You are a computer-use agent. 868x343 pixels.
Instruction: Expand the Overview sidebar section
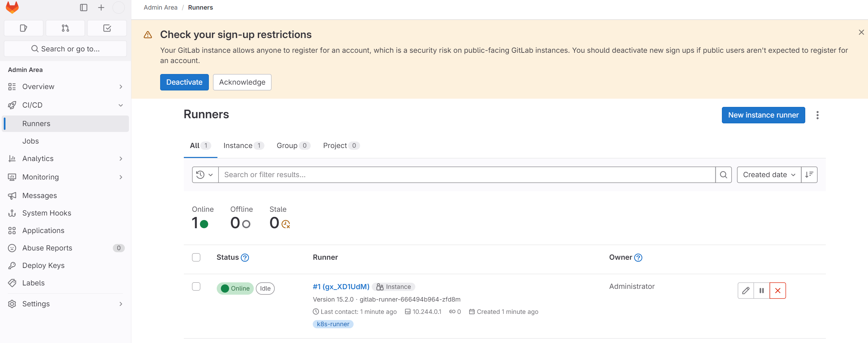pyautogui.click(x=65, y=87)
